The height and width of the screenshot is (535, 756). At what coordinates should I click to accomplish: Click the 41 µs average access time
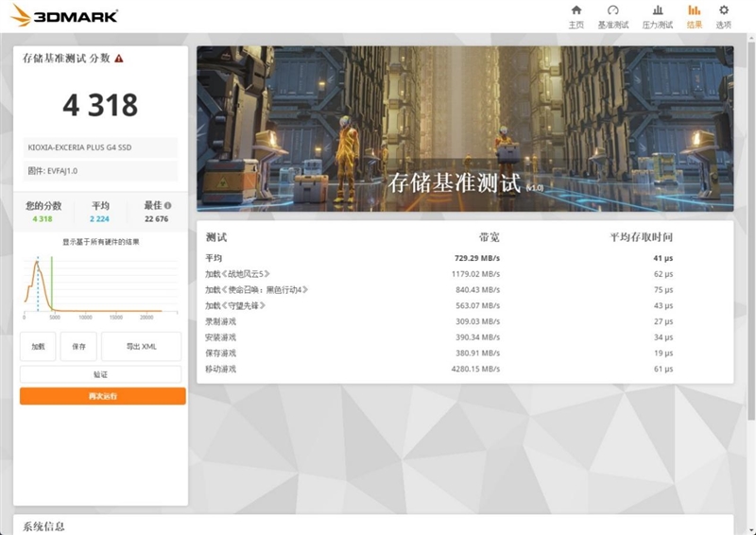[x=663, y=258]
